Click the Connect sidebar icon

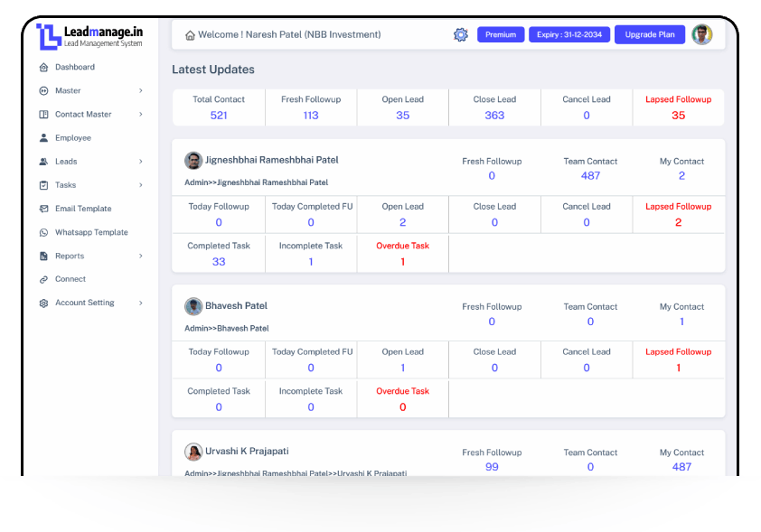(x=44, y=279)
